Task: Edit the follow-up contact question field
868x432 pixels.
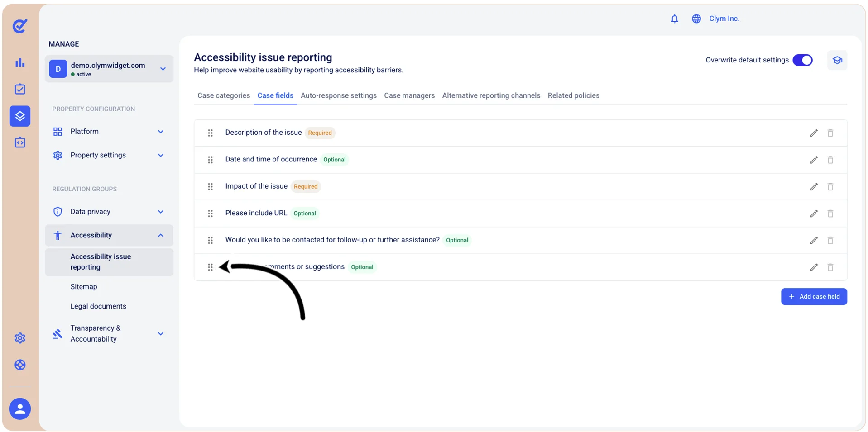Action: pyautogui.click(x=814, y=240)
